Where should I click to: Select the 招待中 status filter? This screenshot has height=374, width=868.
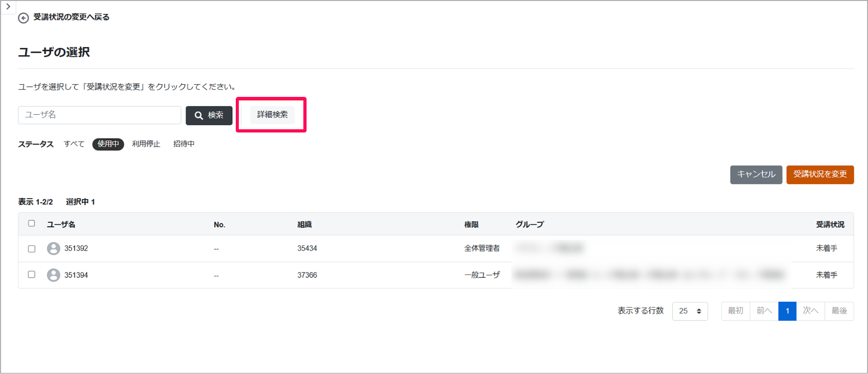(x=184, y=144)
